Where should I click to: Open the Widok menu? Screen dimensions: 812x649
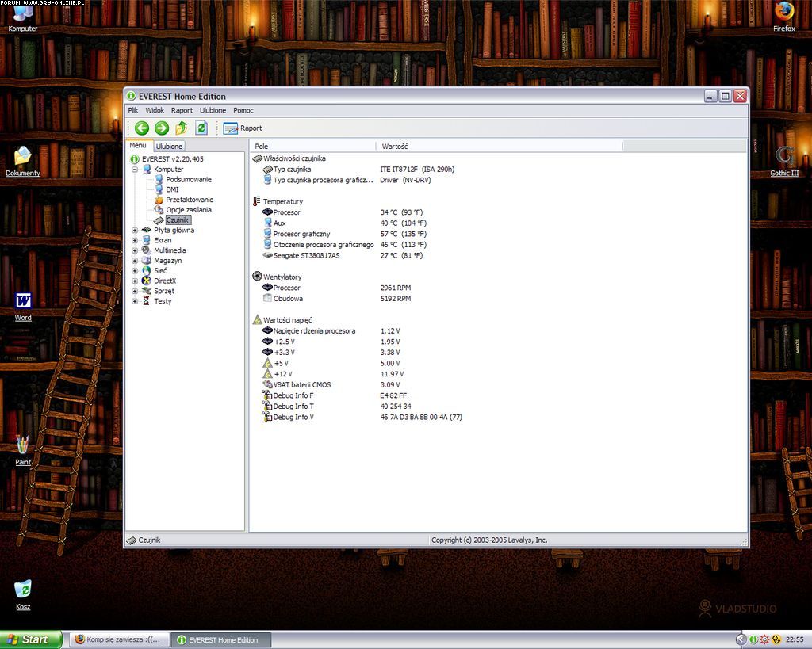[x=155, y=110]
